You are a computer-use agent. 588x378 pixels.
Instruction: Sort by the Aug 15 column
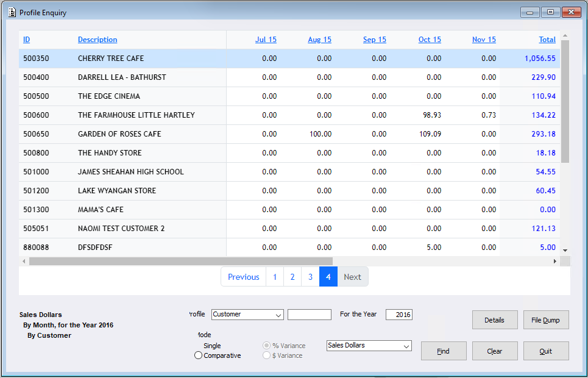pos(319,40)
